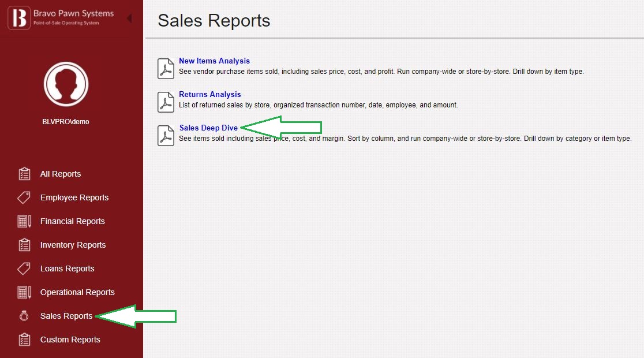The image size is (644, 358).
Task: Open the Returns Analysis report link
Action: [x=210, y=95]
